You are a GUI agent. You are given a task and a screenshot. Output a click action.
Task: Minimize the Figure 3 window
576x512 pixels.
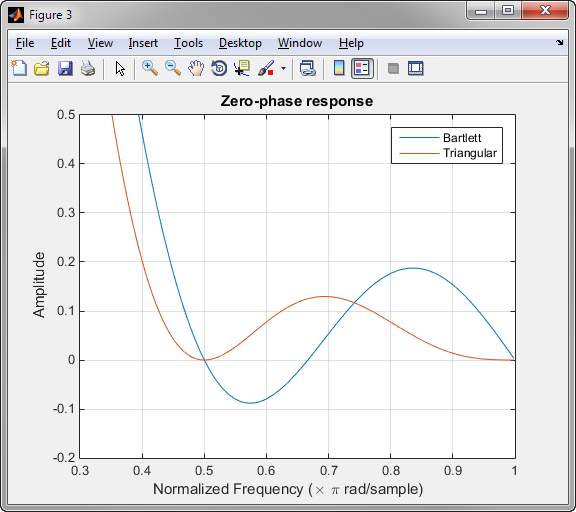481,11
